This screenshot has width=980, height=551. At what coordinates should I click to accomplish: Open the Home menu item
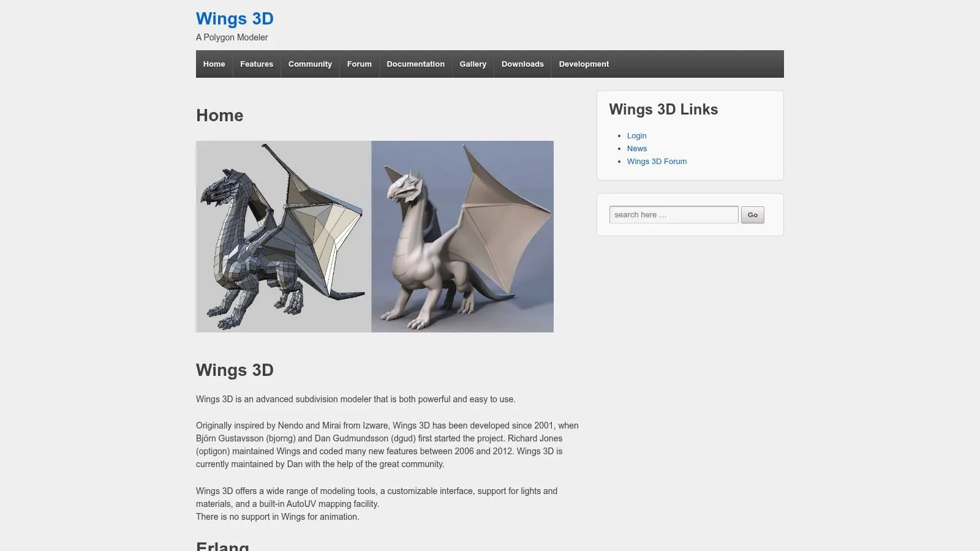pyautogui.click(x=214, y=64)
